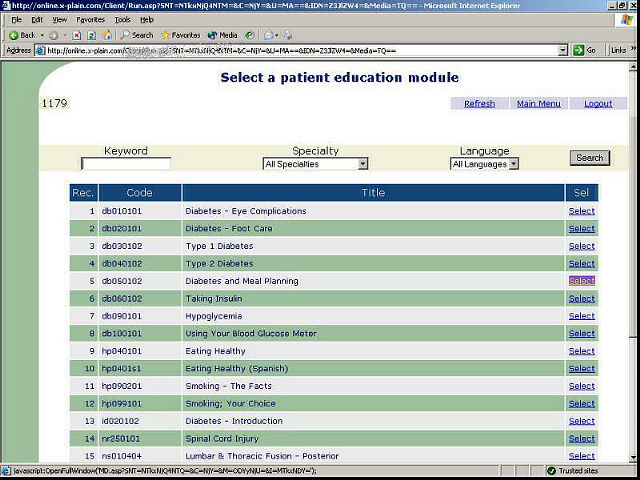Select the Spinal Cord Injury module

(581, 438)
